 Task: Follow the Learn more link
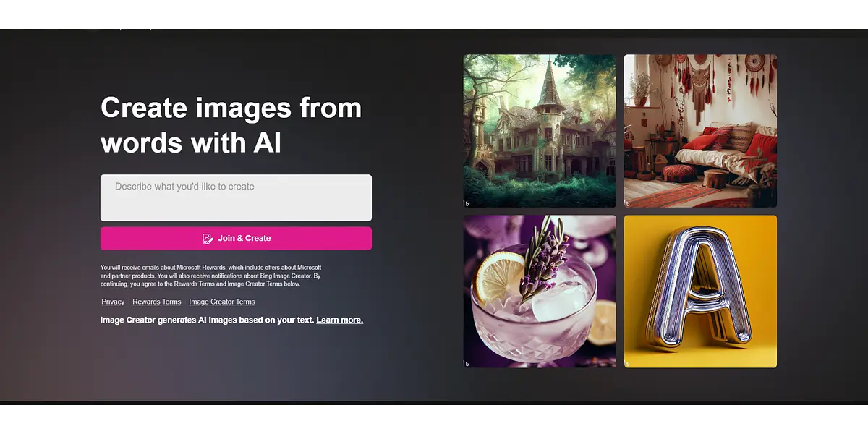point(339,320)
